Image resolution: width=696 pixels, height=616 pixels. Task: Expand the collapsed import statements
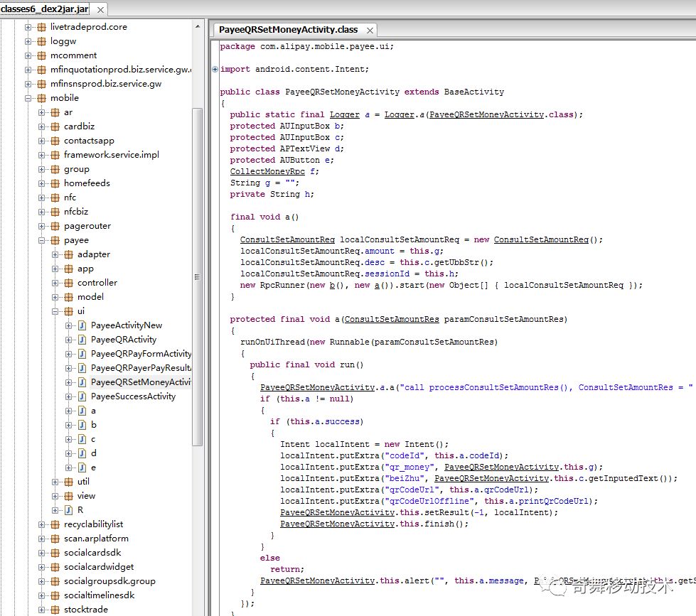click(215, 69)
